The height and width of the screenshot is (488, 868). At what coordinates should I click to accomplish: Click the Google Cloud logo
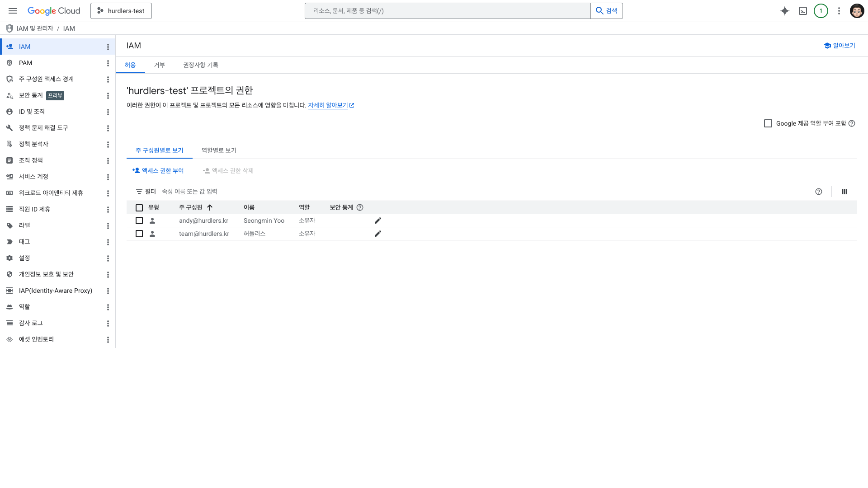pos(54,11)
